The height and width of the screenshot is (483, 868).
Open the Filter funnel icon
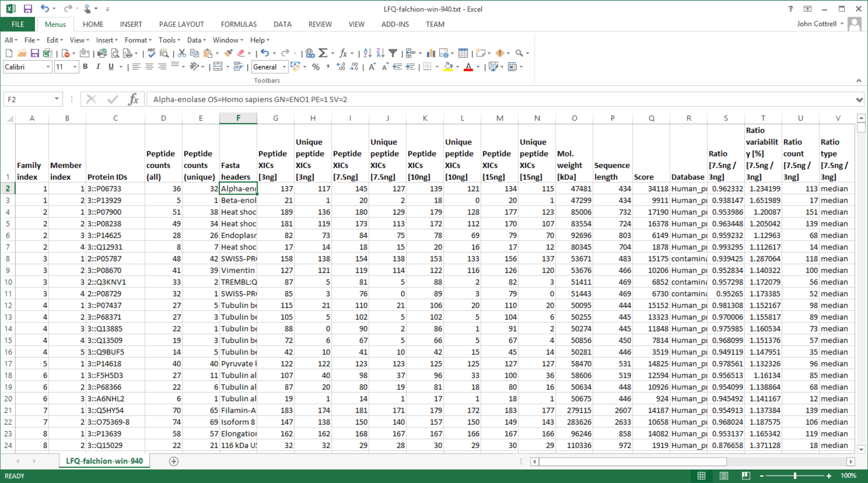tap(392, 53)
